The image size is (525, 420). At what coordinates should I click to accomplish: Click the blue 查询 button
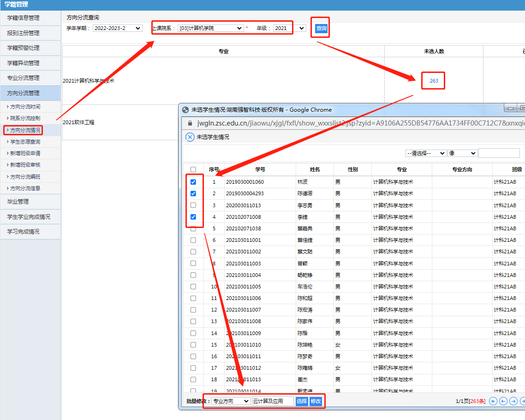point(321,28)
